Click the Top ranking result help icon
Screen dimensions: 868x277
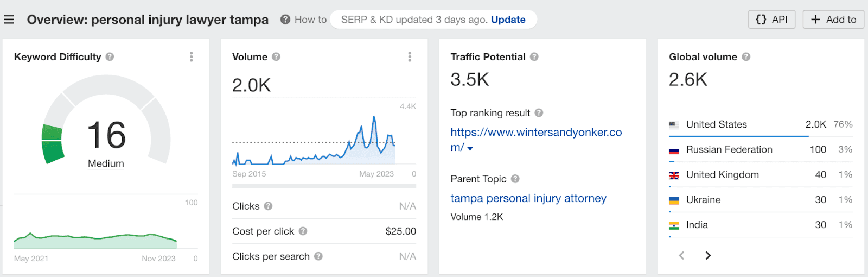tap(539, 112)
